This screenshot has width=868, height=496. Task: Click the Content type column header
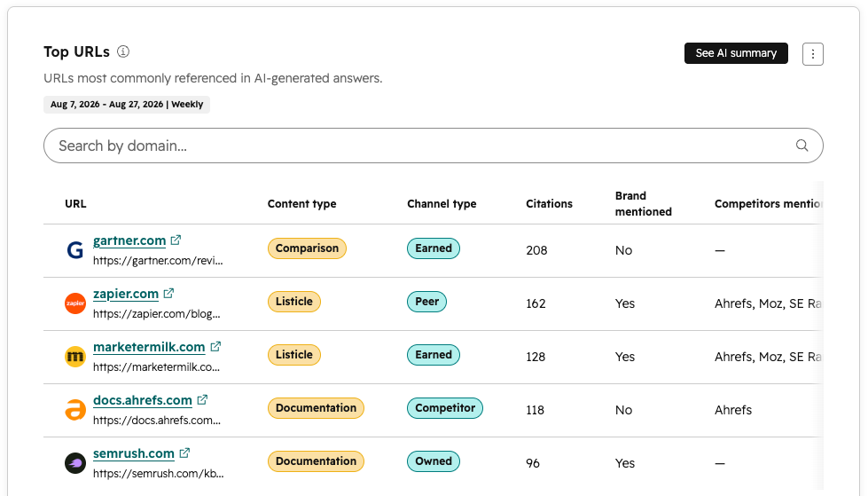click(x=301, y=203)
